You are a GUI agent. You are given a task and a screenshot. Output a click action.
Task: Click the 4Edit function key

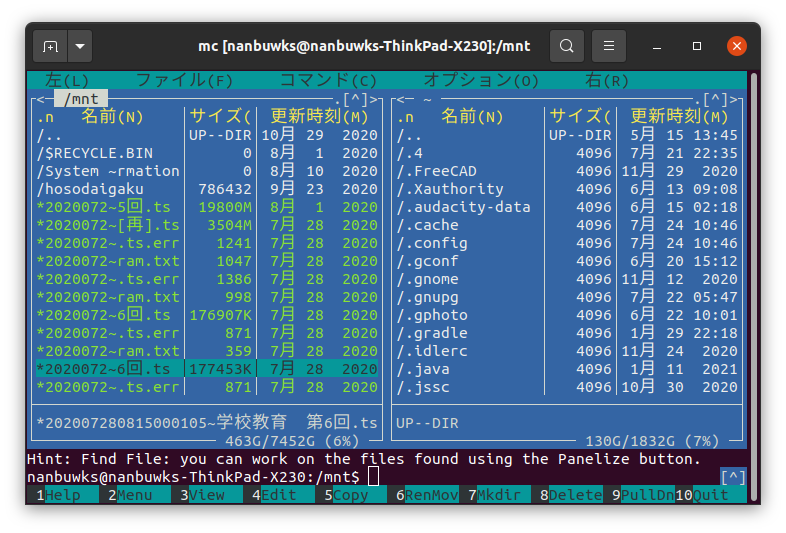[279, 495]
